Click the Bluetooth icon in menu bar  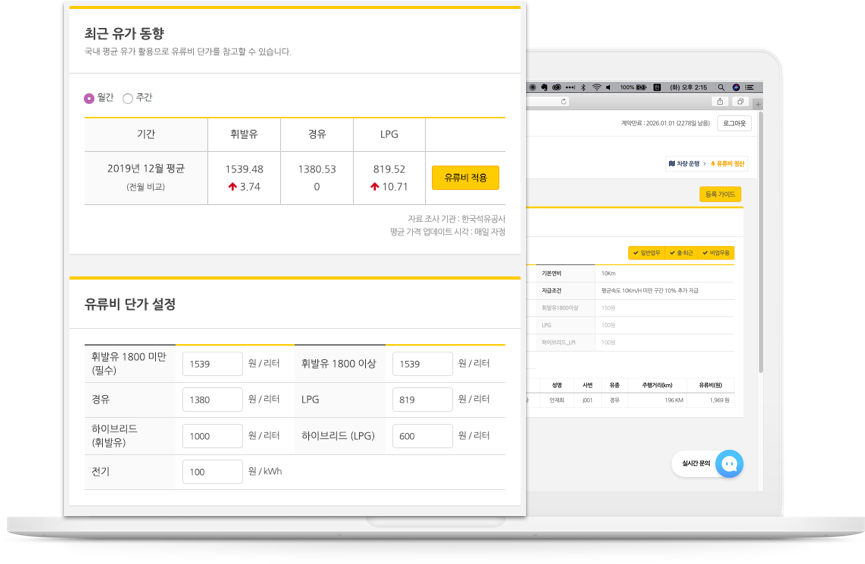click(583, 87)
